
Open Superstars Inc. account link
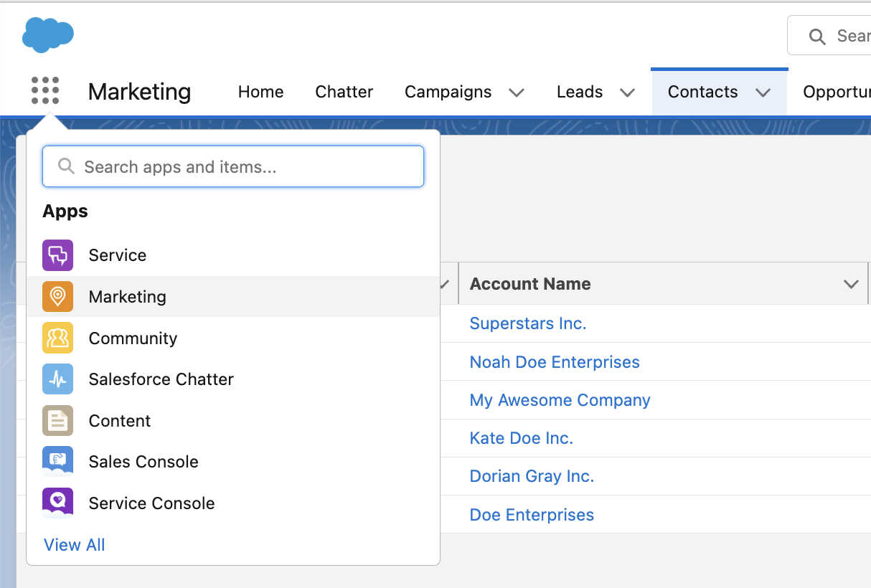click(x=528, y=323)
